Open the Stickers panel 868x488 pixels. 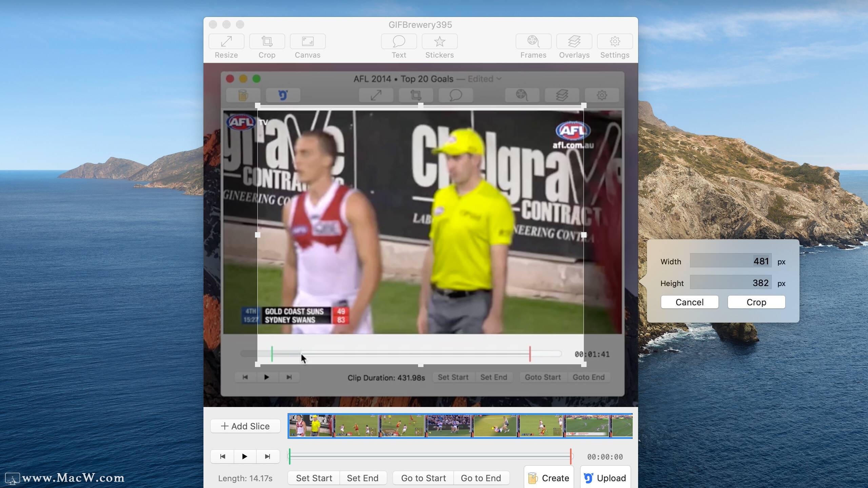(439, 41)
